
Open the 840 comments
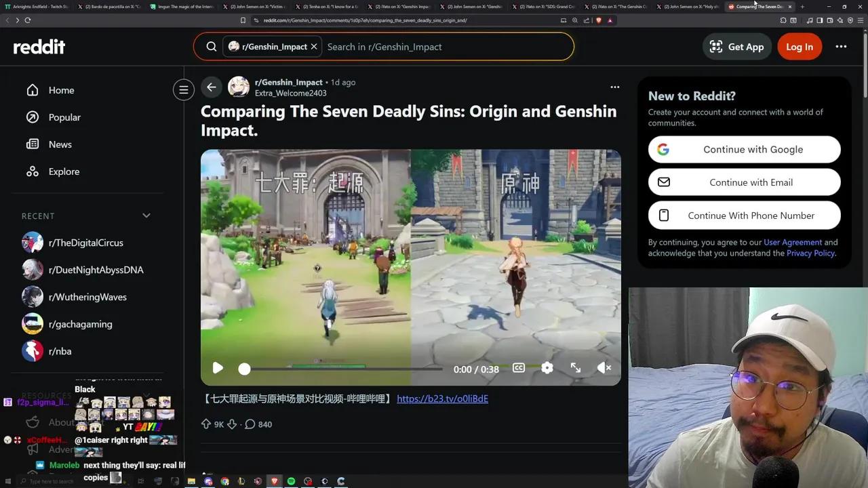(x=258, y=424)
